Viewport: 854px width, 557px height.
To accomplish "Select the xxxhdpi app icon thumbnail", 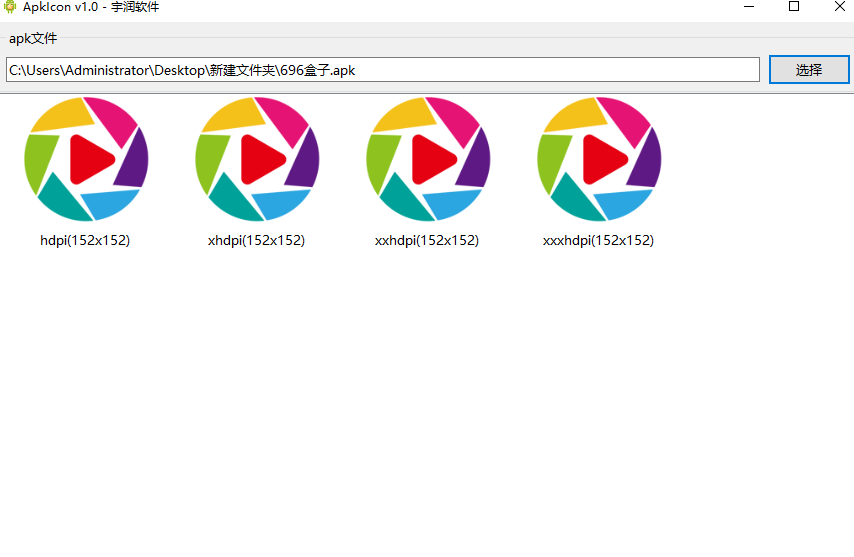I will pyautogui.click(x=599, y=159).
